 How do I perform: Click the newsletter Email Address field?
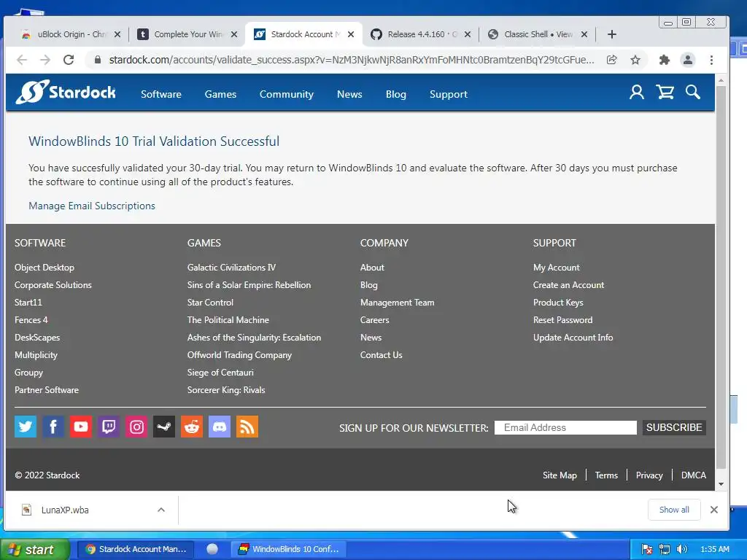pyautogui.click(x=565, y=427)
